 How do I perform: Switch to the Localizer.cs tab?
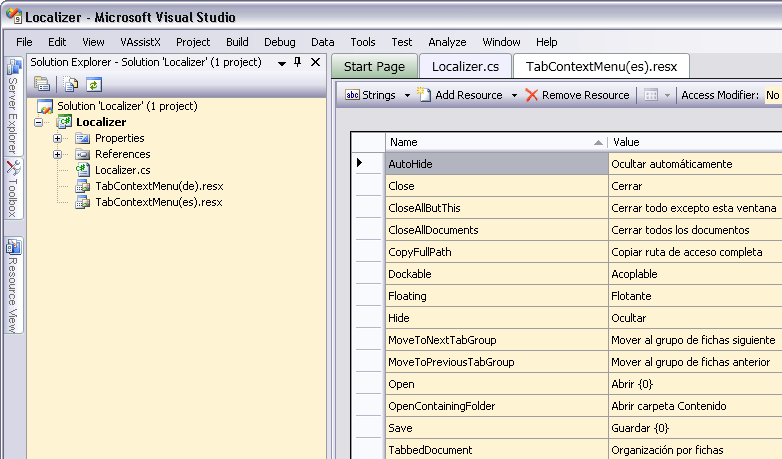coord(465,66)
